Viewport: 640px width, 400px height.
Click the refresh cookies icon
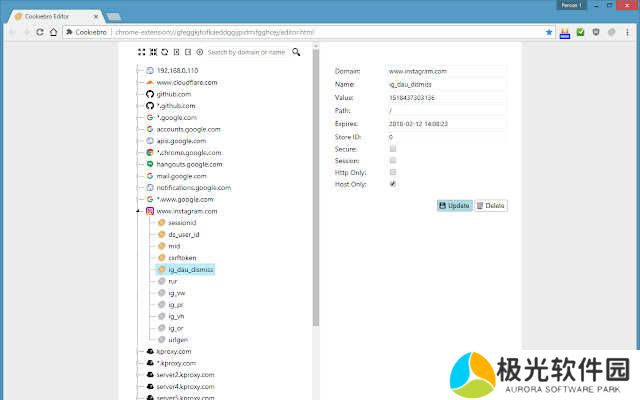[x=164, y=52]
